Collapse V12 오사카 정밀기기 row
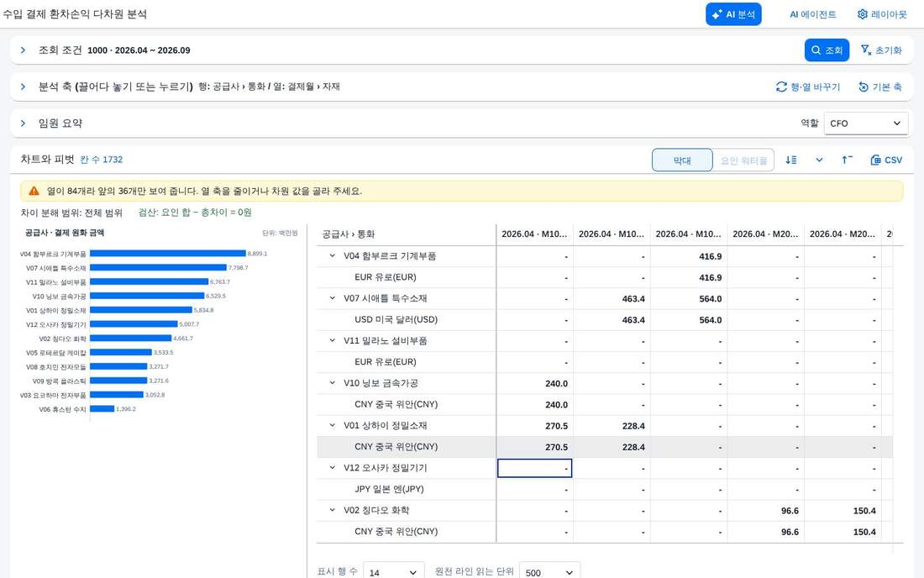Screen dimensions: 924x578 pos(332,468)
